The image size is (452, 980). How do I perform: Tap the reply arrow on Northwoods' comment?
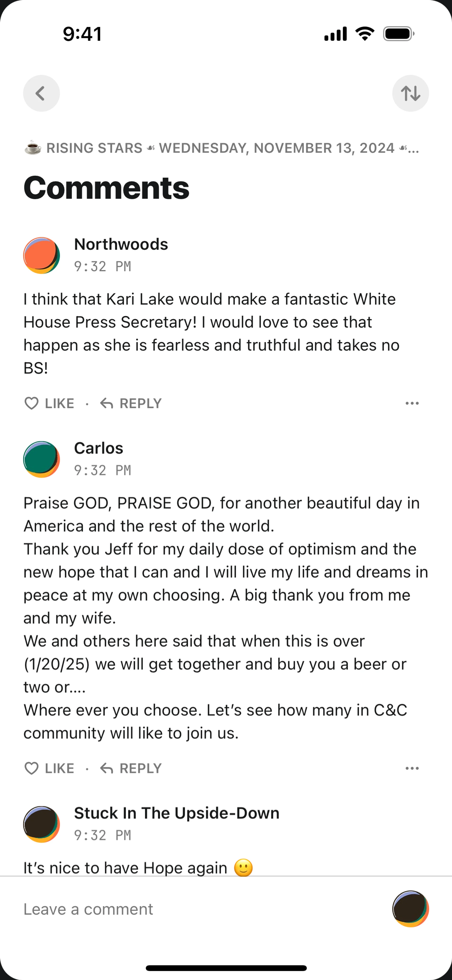[x=107, y=403]
